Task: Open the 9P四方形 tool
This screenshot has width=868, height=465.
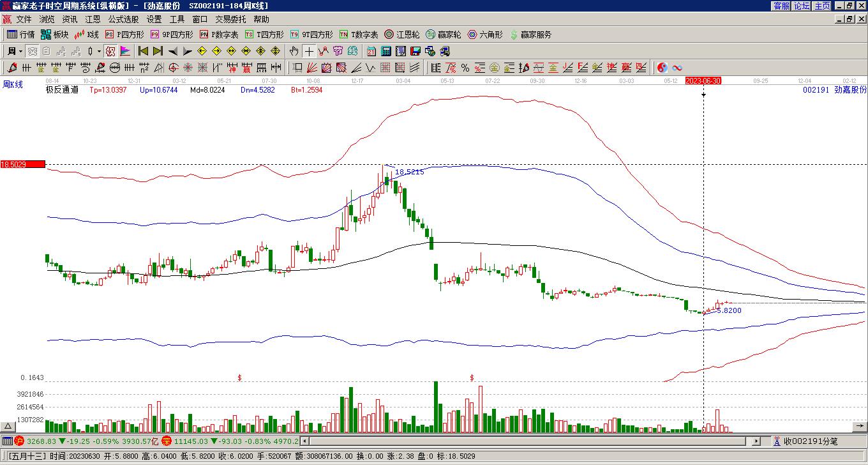Action: 172,34
